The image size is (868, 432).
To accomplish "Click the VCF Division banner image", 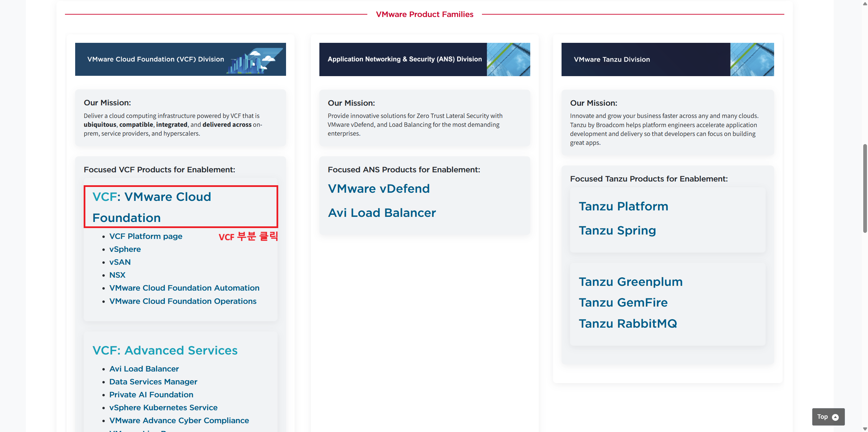I will coord(180,59).
